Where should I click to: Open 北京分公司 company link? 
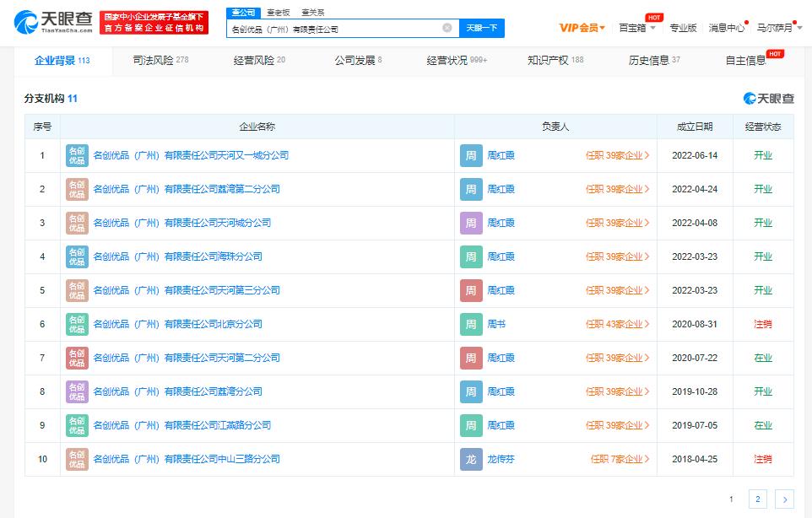(x=177, y=324)
